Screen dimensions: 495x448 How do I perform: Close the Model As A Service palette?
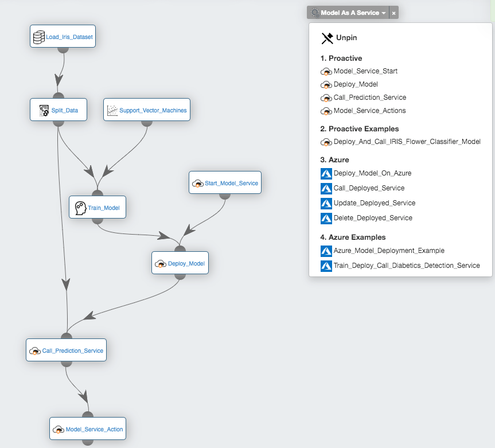coord(393,13)
